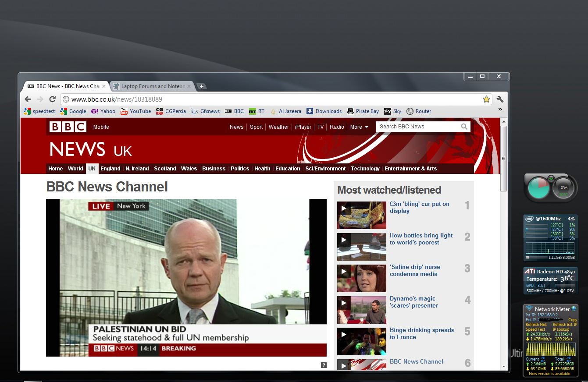Click the scrollbar down arrow at the bottom
This screenshot has width=588, height=382.
(x=503, y=366)
